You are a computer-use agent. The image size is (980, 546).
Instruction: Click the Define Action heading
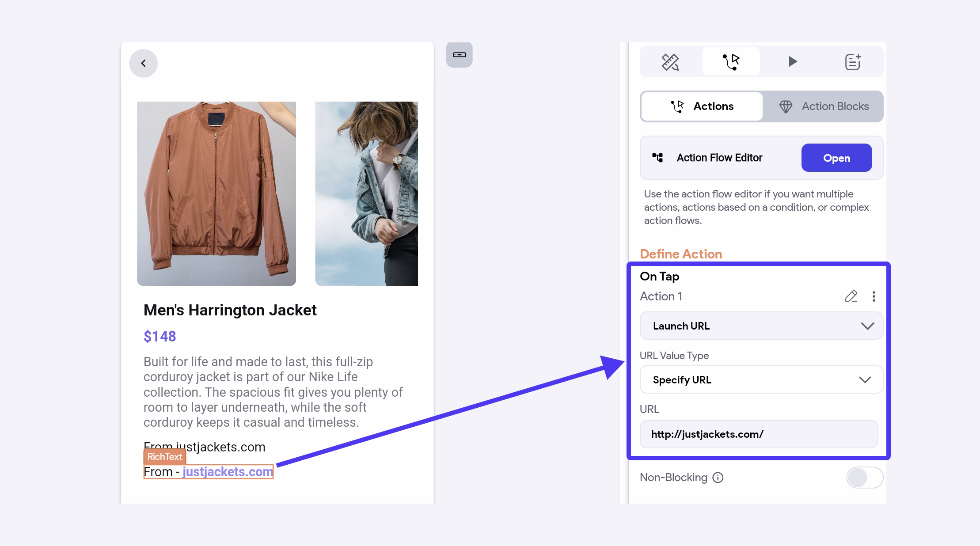pyautogui.click(x=681, y=254)
